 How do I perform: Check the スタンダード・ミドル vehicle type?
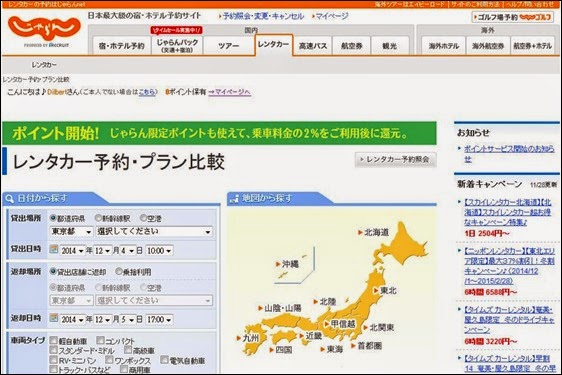coord(53,349)
